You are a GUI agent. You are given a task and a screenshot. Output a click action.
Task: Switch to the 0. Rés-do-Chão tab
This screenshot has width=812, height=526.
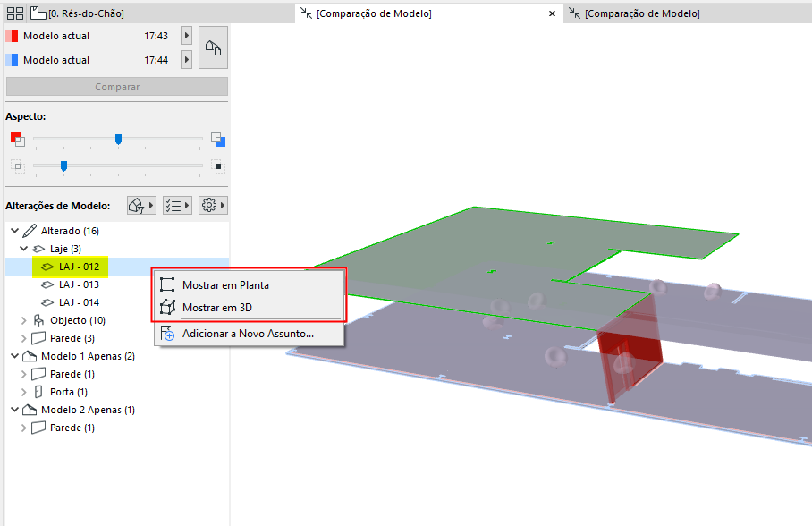point(78,13)
